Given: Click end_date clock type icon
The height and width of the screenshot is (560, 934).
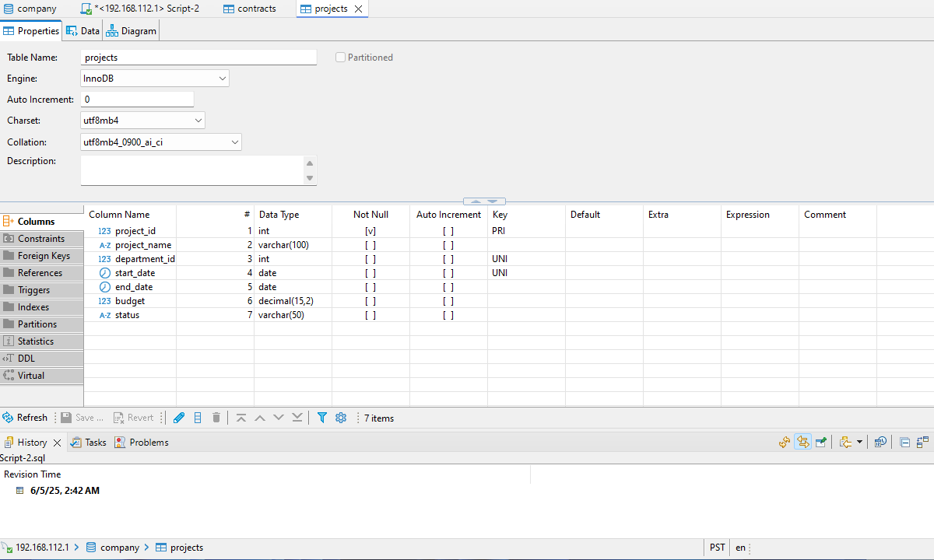Looking at the screenshot, I should pos(104,287).
